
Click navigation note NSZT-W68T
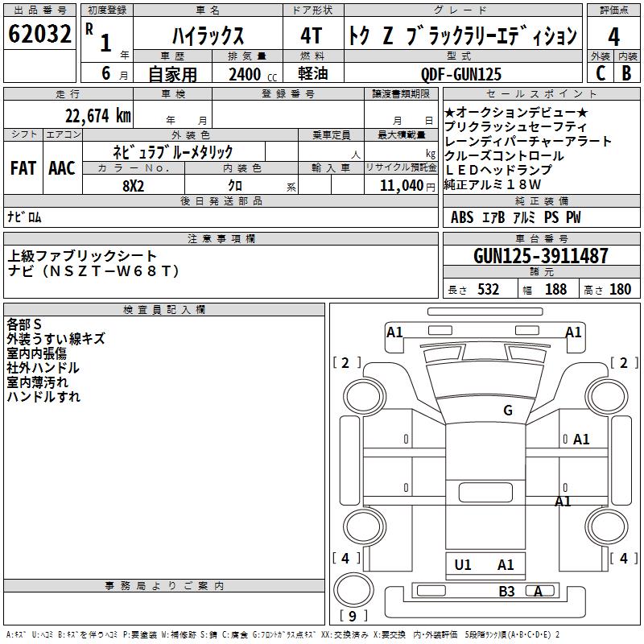(x=111, y=271)
